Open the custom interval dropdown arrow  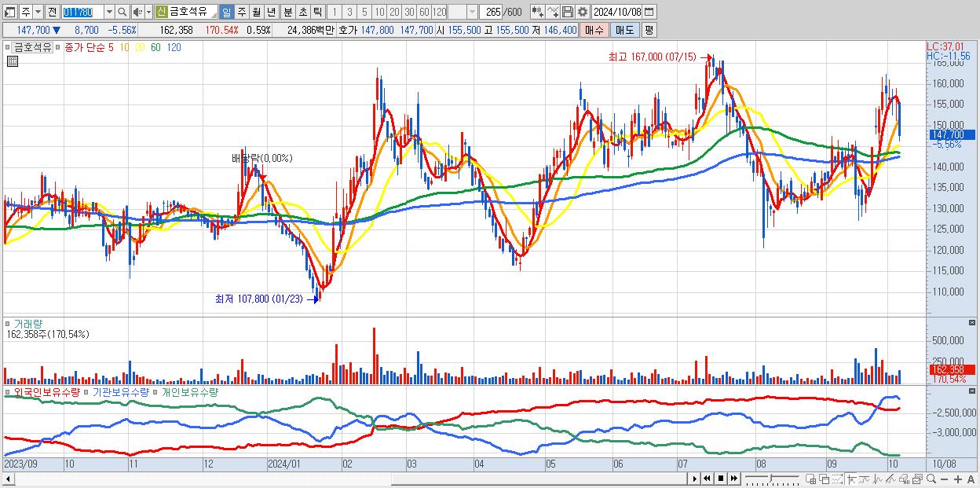tap(472, 13)
